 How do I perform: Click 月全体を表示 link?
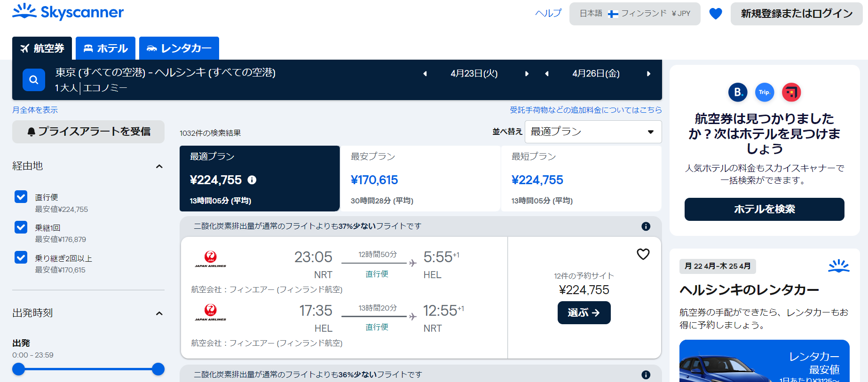coord(35,110)
